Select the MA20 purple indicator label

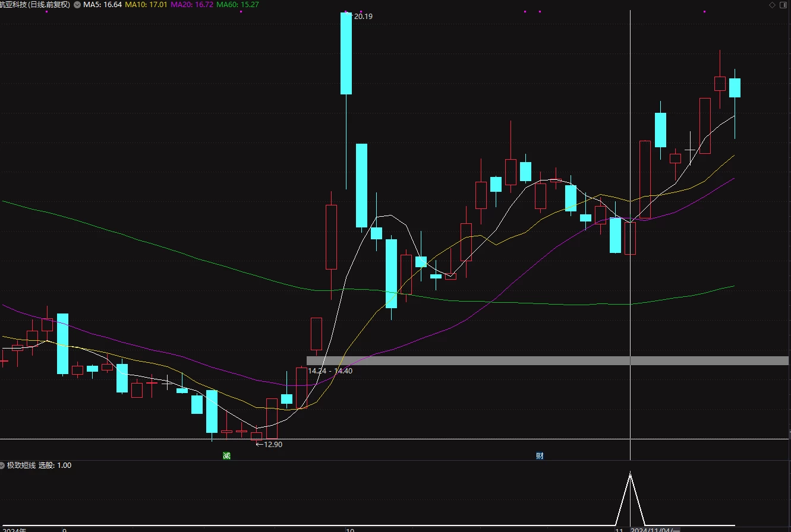point(192,5)
